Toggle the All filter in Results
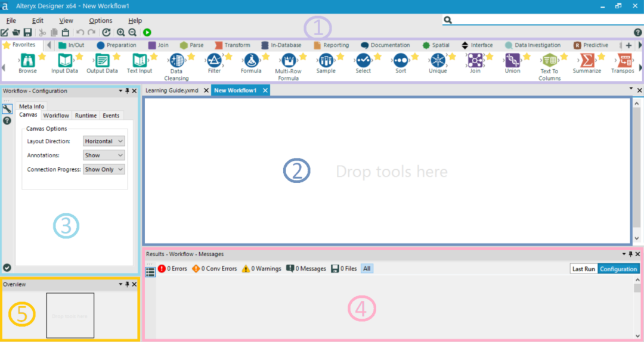 (x=367, y=269)
